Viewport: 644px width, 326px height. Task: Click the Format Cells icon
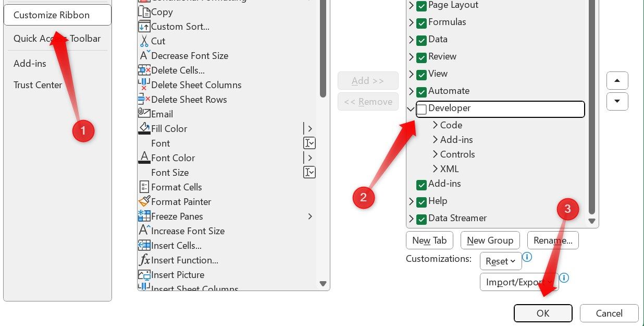tap(144, 187)
